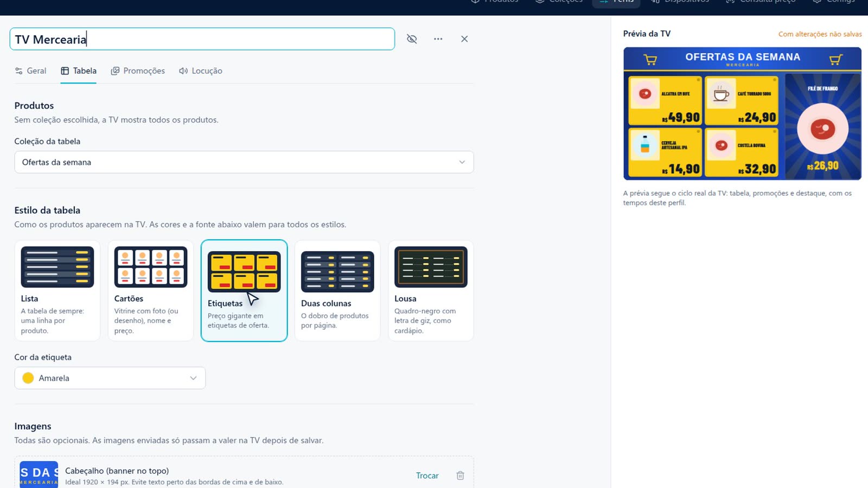Close the TV Mercearia editor
Viewport: 868px width, 488px height.
tap(464, 39)
